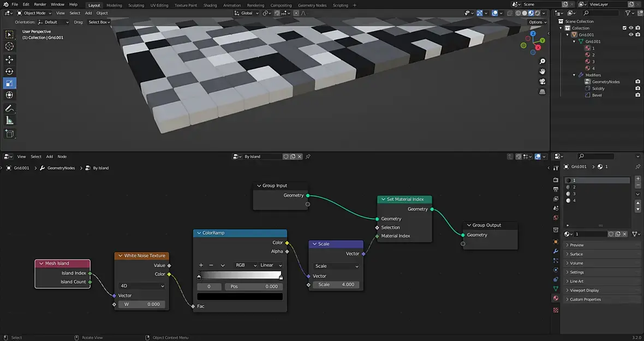Viewport: 644px width, 341px height.
Task: Open the Shading workspace tab
Action: pos(210,5)
